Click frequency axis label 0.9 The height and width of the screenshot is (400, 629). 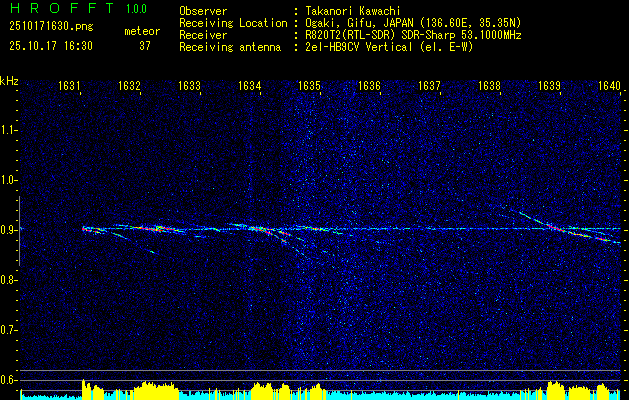click(x=8, y=230)
